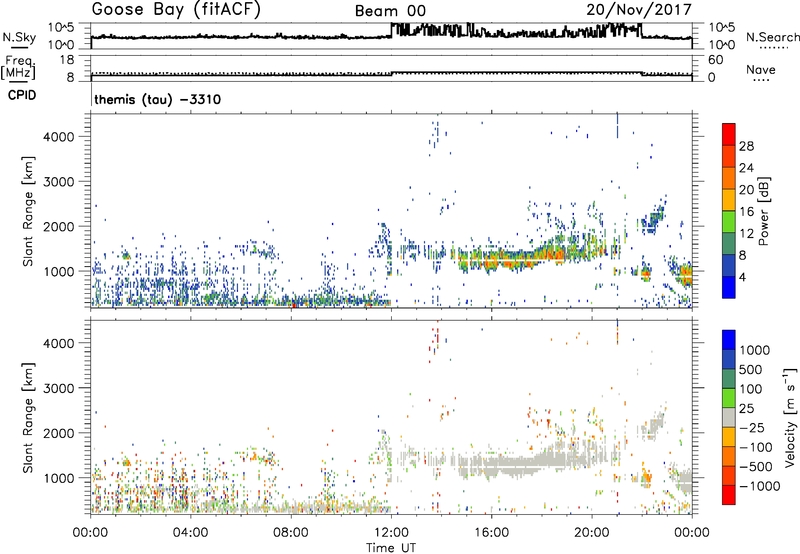This screenshot has height=554, width=800.
Task: Click the 'Time UT' axis title
Action: 391,547
